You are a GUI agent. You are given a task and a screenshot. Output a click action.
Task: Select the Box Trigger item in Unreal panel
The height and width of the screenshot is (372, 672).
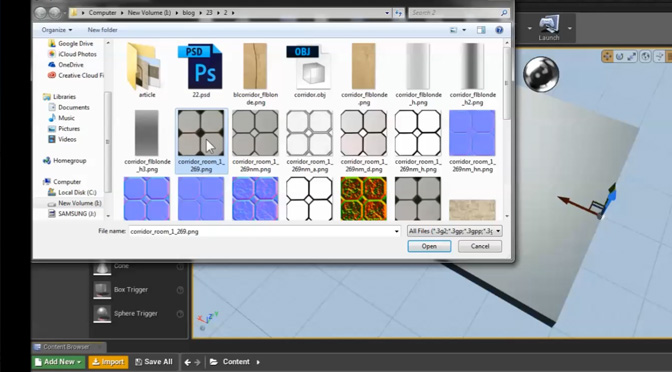tap(131, 290)
